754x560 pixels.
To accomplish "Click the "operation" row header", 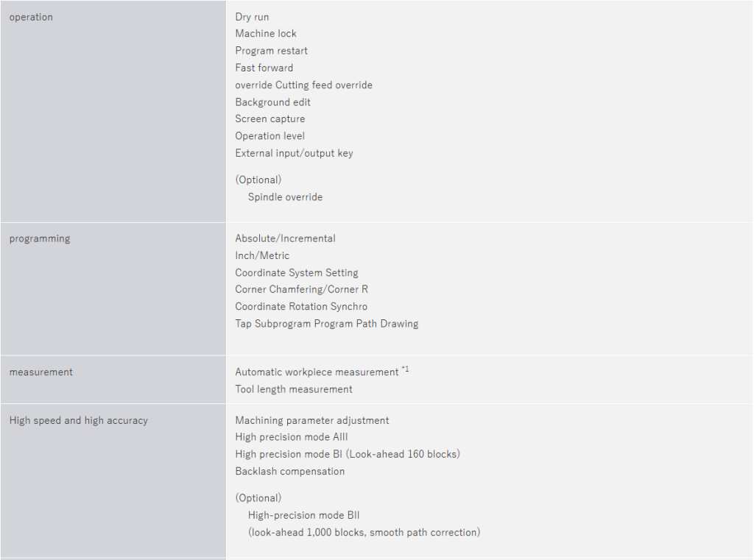I will [31, 17].
